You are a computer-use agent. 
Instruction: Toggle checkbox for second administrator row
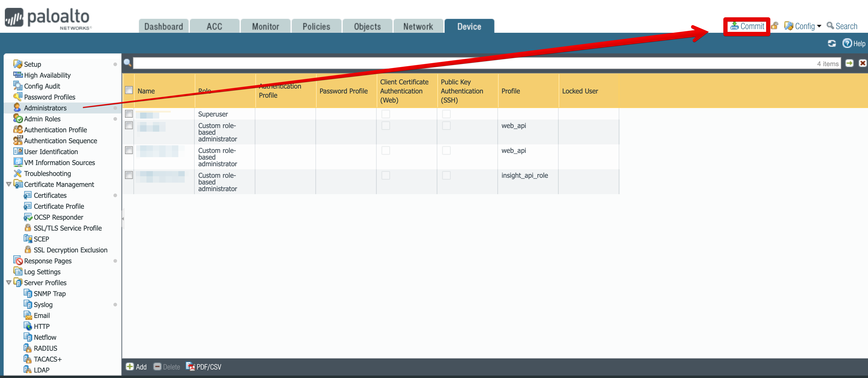tap(129, 126)
